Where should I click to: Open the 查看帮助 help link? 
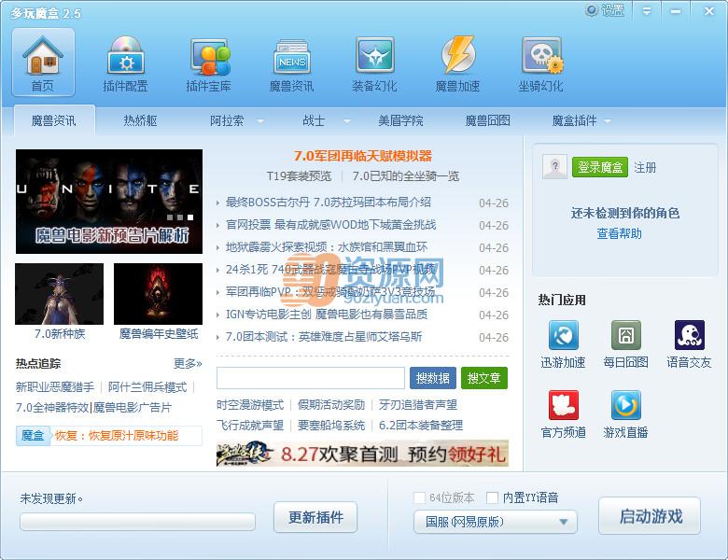coord(619,233)
